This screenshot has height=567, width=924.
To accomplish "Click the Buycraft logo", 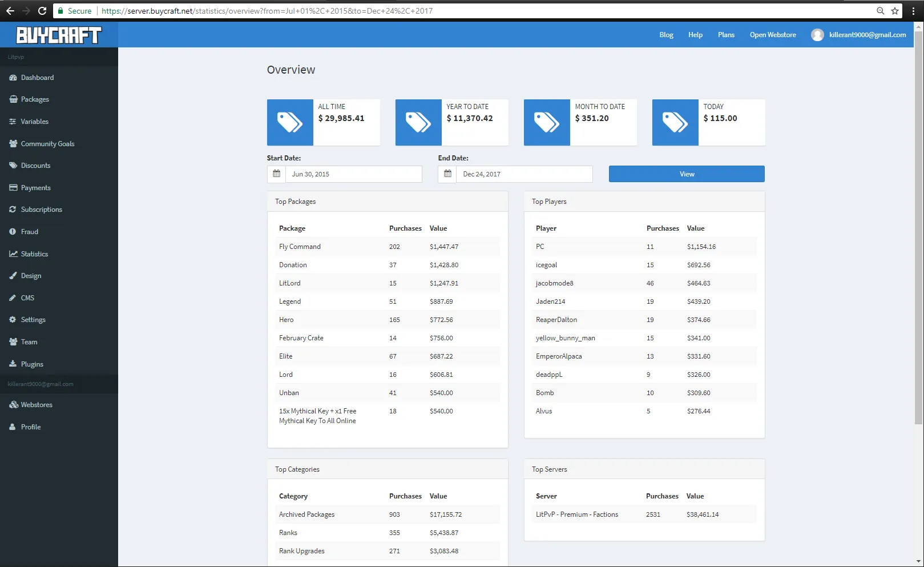I will click(59, 35).
